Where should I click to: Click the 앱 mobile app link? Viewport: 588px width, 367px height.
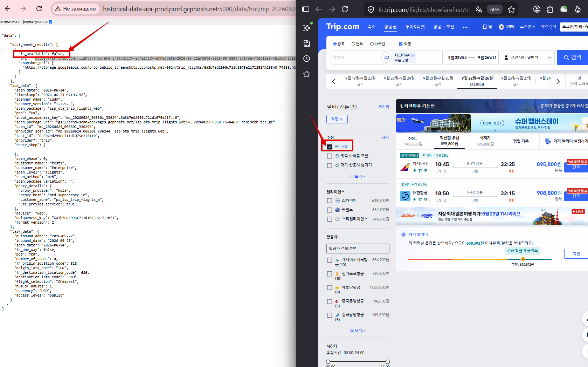coord(487,27)
